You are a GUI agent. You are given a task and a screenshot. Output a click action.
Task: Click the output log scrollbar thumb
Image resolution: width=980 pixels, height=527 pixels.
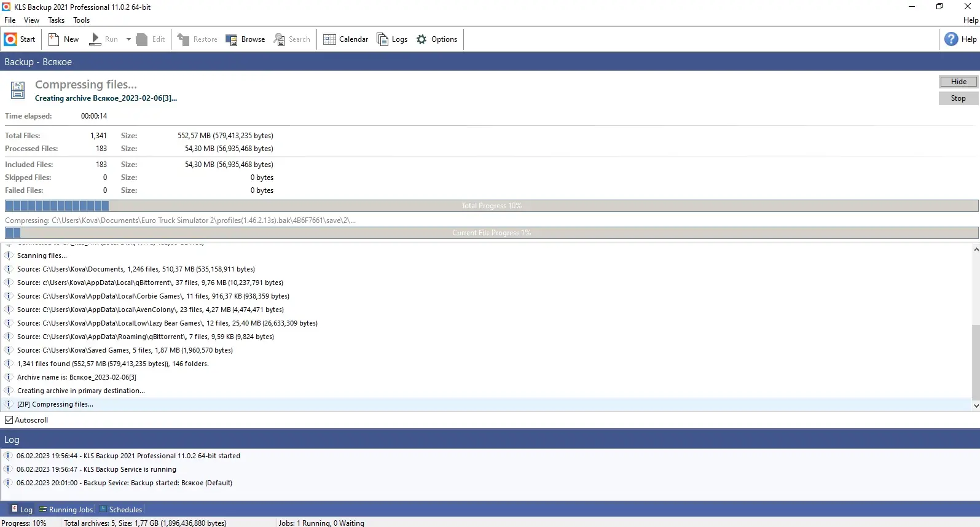click(x=976, y=362)
